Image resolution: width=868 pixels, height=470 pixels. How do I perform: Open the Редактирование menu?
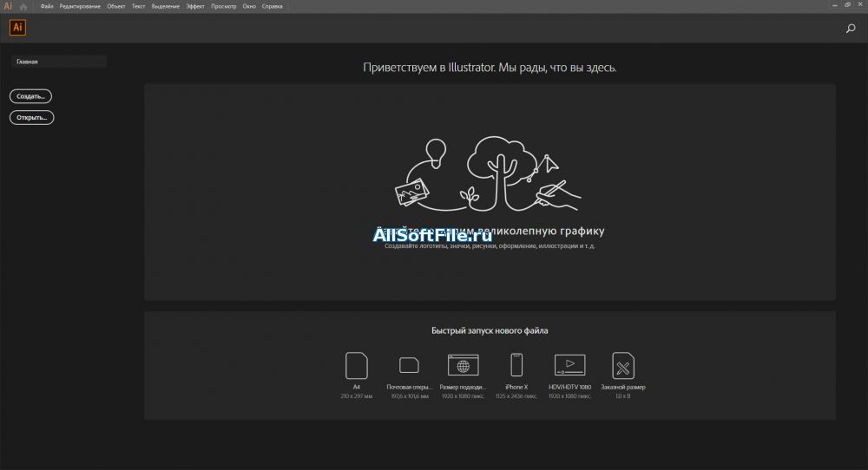point(80,7)
